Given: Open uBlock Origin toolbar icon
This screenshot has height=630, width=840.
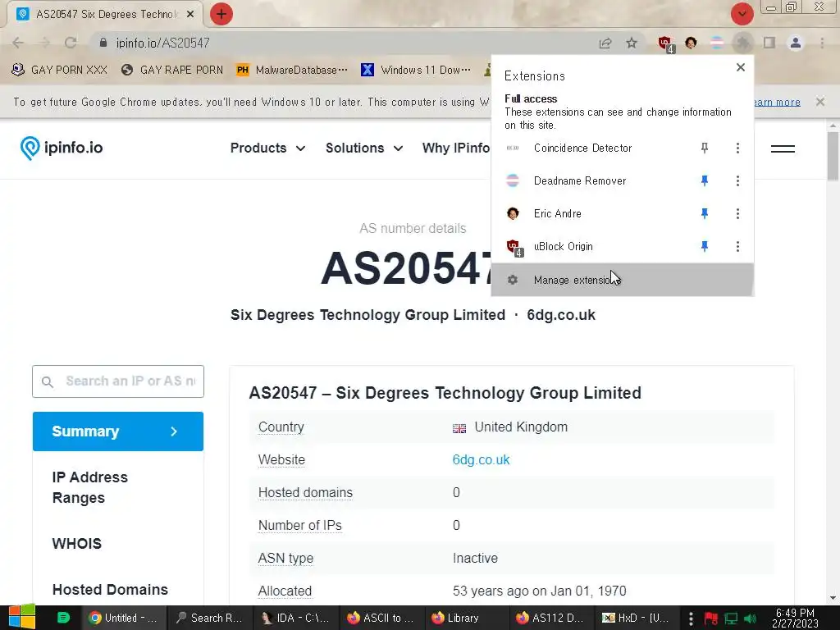Looking at the screenshot, I should click(x=665, y=43).
